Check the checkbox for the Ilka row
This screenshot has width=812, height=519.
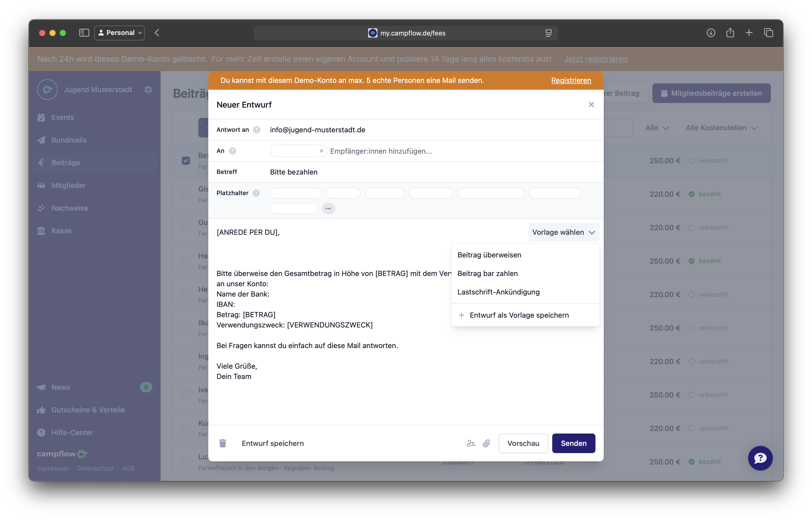tap(186, 328)
